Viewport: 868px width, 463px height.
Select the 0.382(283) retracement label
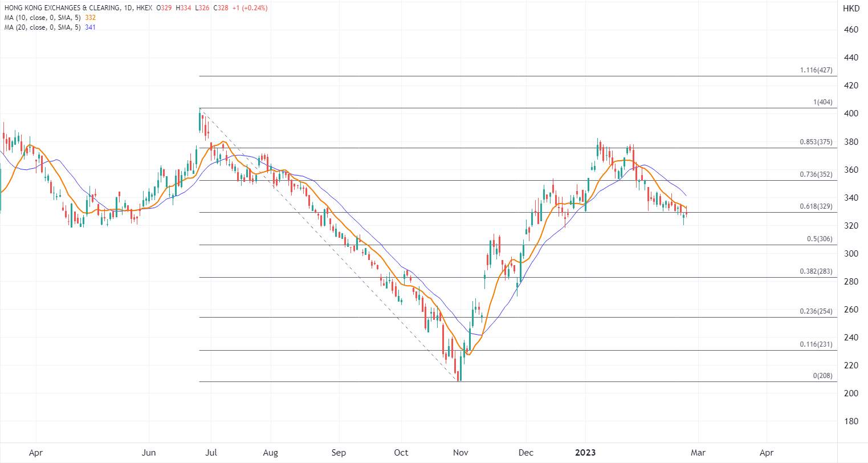point(817,271)
